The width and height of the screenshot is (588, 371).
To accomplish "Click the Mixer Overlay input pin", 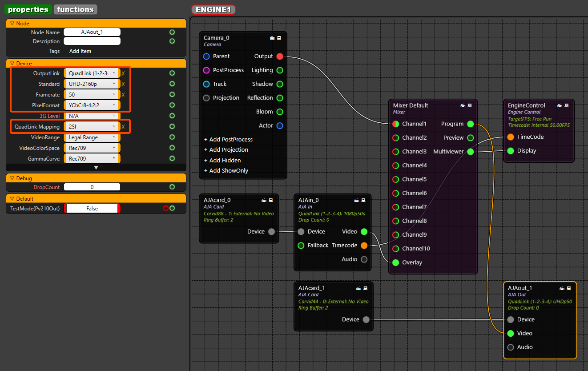I will (x=396, y=262).
